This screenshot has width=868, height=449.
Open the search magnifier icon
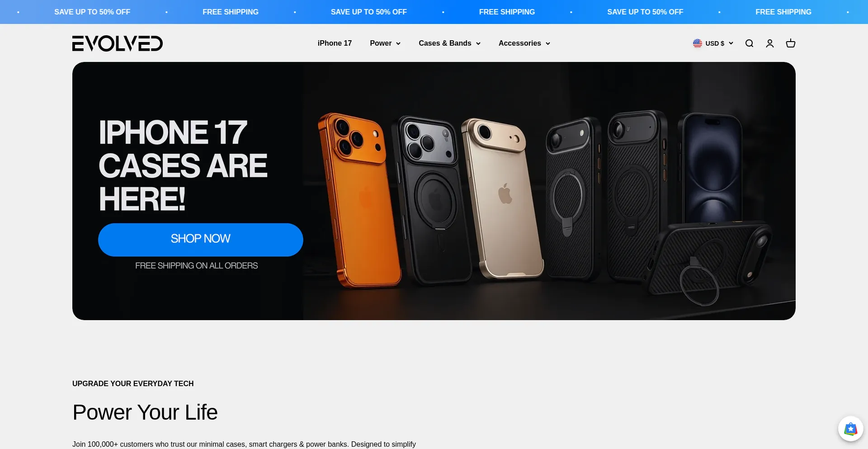749,43
